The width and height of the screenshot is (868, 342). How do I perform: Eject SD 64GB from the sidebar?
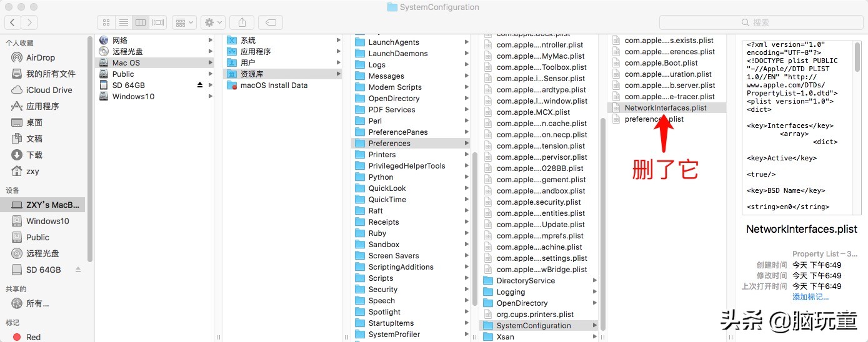tap(78, 270)
